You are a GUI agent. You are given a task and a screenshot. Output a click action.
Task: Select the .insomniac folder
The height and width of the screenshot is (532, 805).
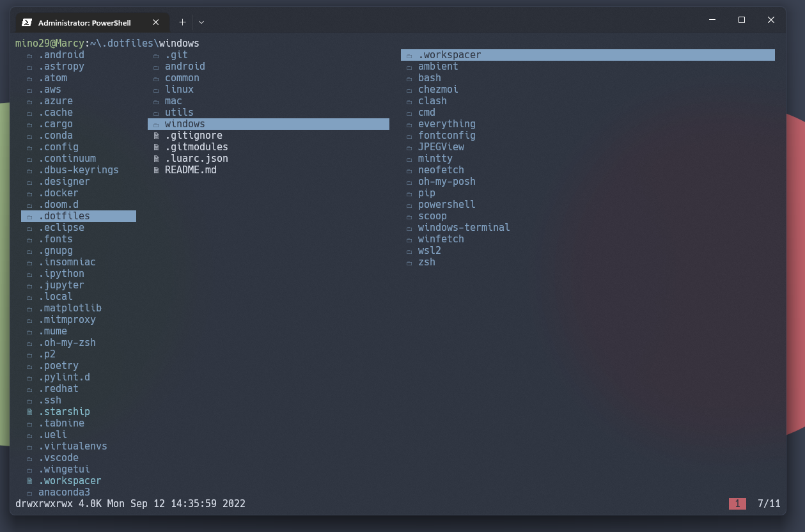tap(67, 262)
